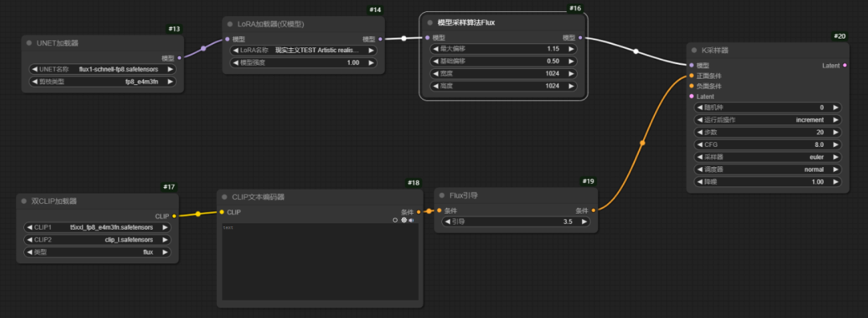The height and width of the screenshot is (318, 868).
Task: Decrease 模型强度 with its left arrow
Action: pyautogui.click(x=235, y=63)
